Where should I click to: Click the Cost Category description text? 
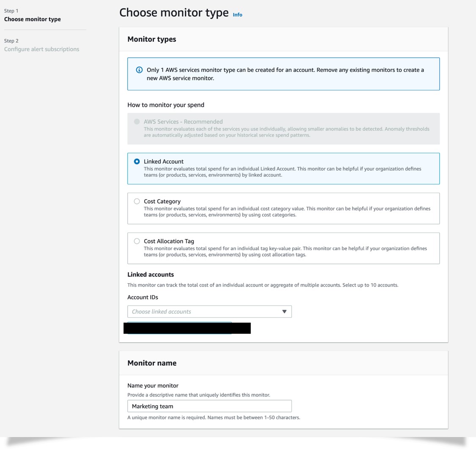(287, 212)
